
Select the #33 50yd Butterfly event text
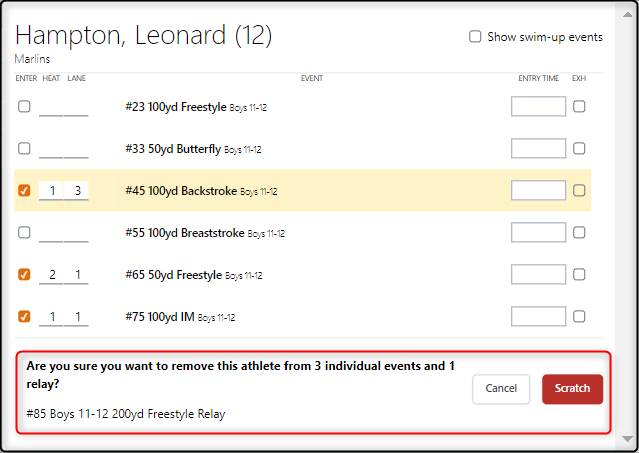click(193, 149)
